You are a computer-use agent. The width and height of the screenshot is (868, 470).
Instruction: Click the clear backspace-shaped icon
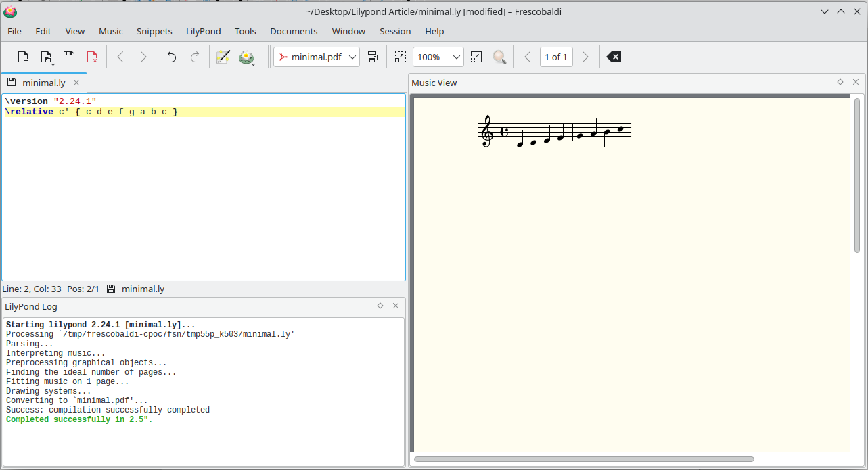pos(614,57)
